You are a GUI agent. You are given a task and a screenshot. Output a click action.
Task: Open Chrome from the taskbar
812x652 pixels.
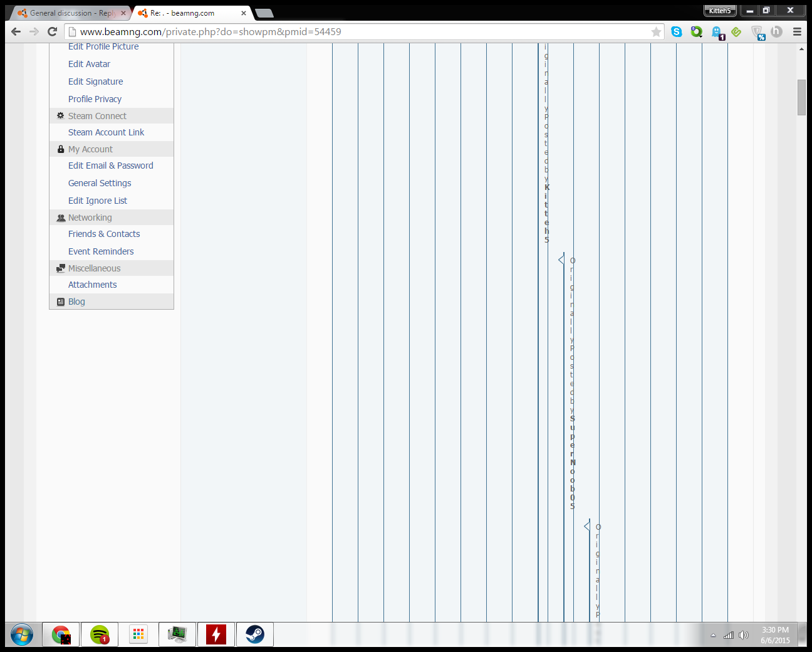point(61,634)
